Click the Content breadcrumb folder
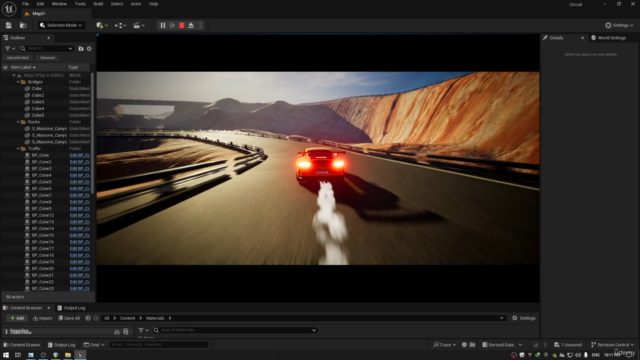This screenshot has width=640, height=360. click(x=127, y=318)
